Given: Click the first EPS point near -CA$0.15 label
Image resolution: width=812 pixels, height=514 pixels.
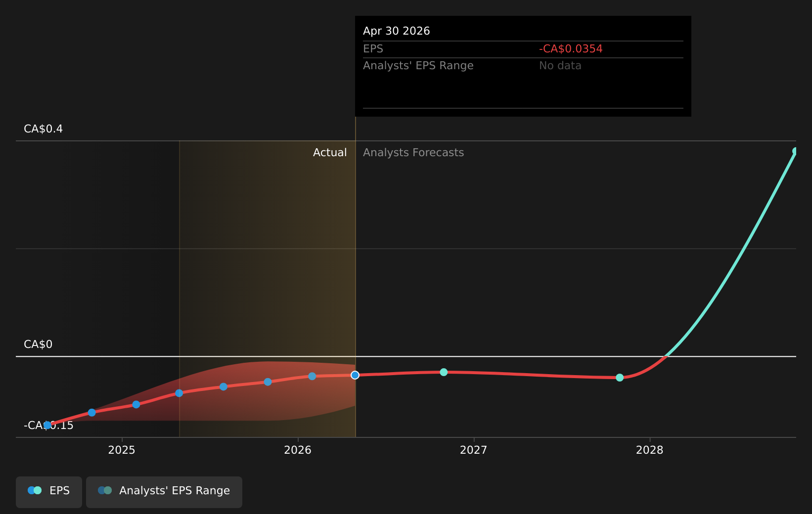Looking at the screenshot, I should pos(47,425).
